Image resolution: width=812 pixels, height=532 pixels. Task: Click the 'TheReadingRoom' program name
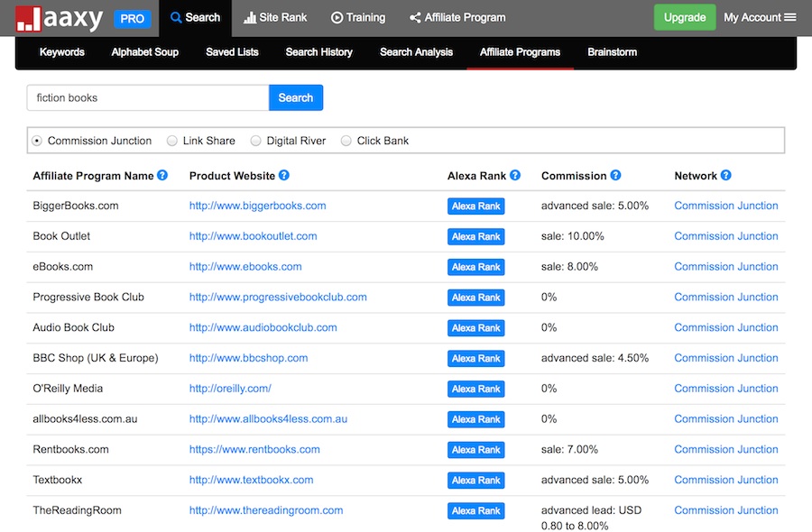pos(77,510)
